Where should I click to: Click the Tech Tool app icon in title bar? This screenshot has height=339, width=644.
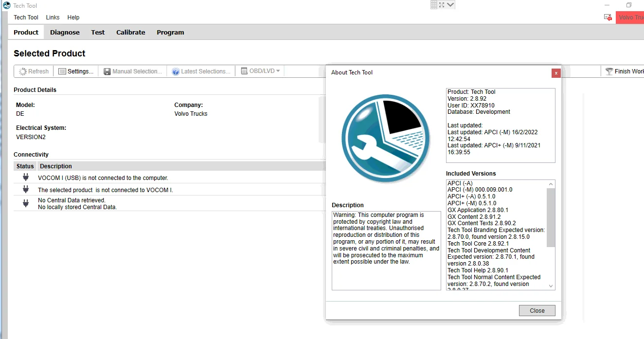coord(6,5)
